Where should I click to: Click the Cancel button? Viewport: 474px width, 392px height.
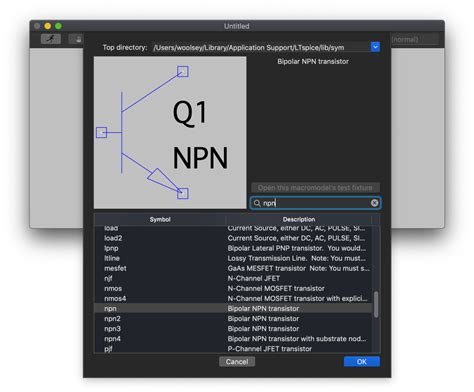tap(237, 362)
